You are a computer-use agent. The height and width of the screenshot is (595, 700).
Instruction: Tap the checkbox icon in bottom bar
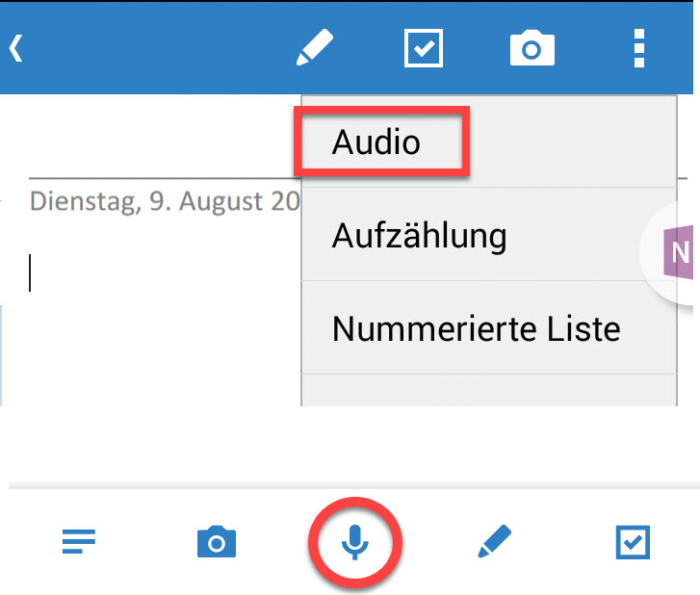pos(633,542)
